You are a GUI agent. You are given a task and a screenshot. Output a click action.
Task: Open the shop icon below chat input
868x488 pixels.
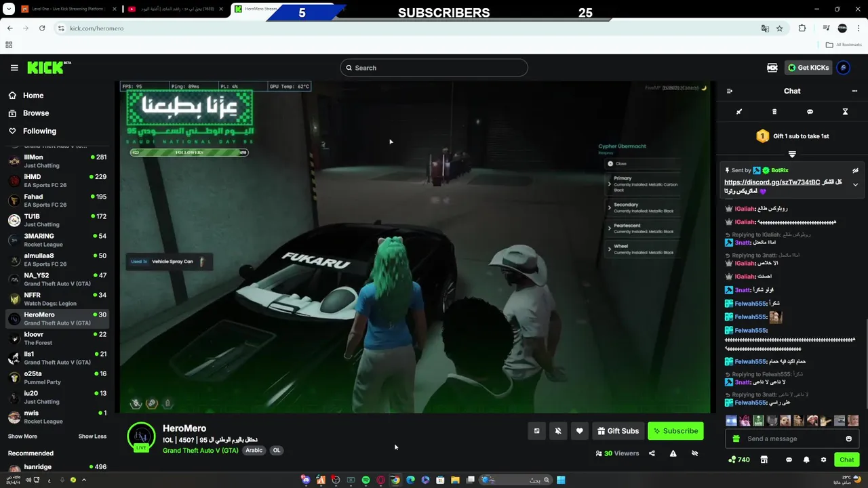(x=764, y=460)
